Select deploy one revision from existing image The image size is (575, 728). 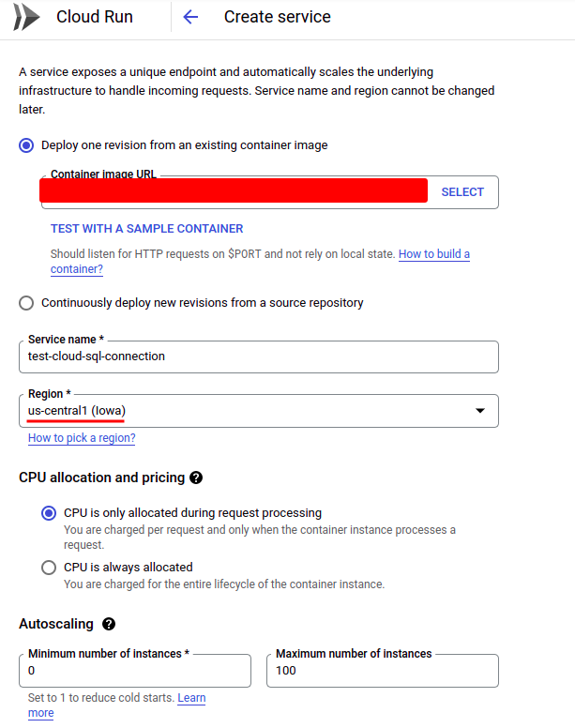click(26, 145)
